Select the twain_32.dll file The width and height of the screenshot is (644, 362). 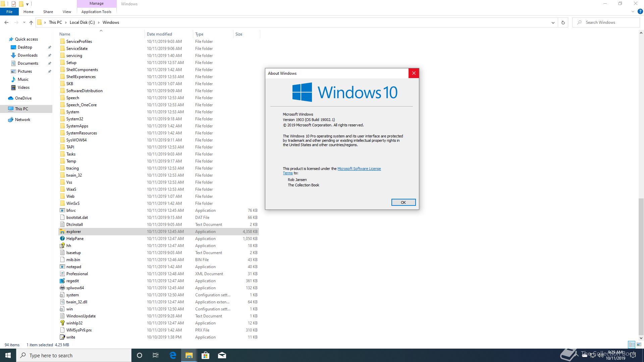[158, 302]
